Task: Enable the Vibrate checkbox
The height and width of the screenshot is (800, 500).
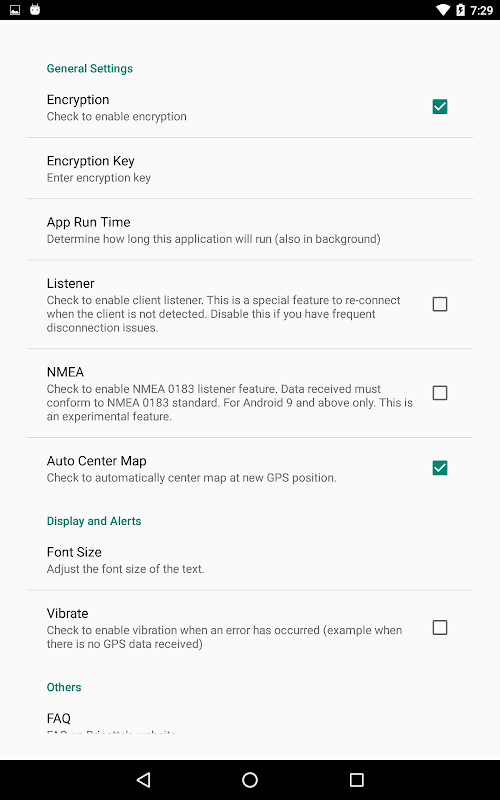Action: (439, 628)
